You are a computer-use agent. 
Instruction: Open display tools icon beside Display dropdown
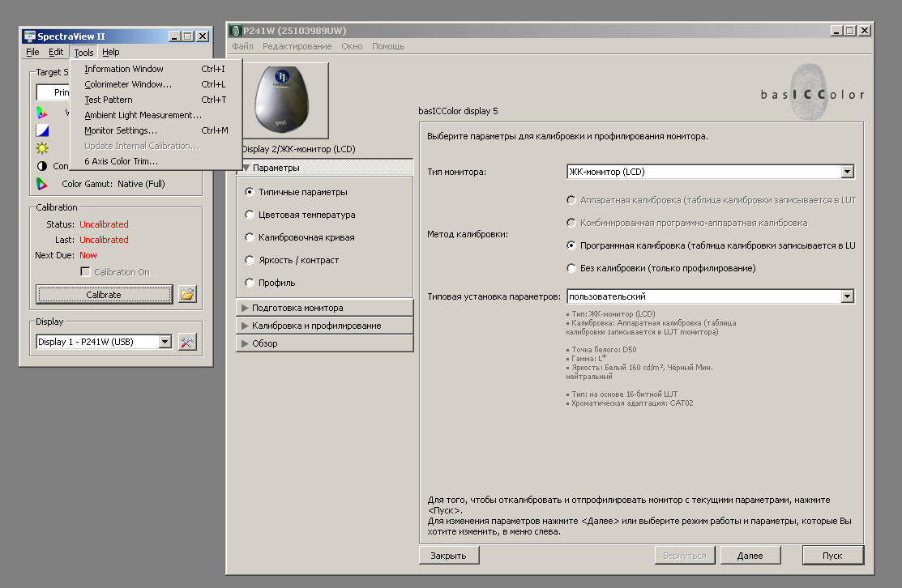(187, 342)
